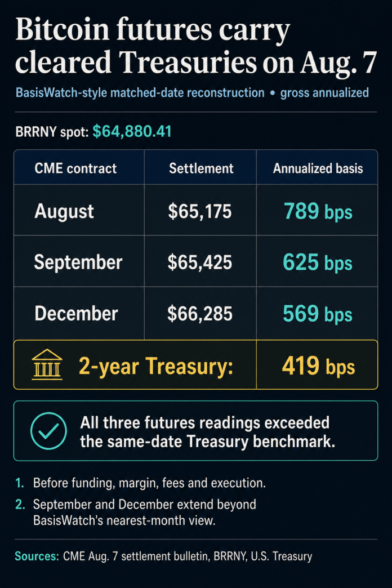The width and height of the screenshot is (392, 588).
Task: Click the 625 bps basis value
Action: coord(318,262)
